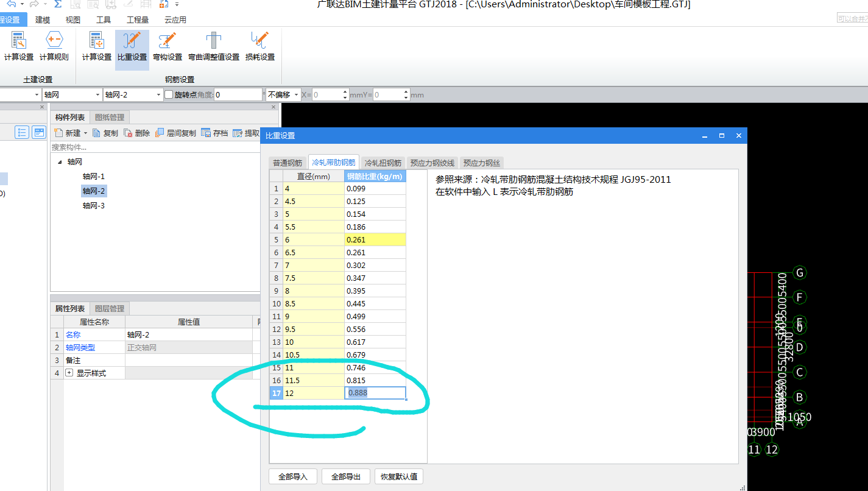This screenshot has height=491, width=868.
Task: Open 计算规则 settings icon
Action: tap(54, 46)
